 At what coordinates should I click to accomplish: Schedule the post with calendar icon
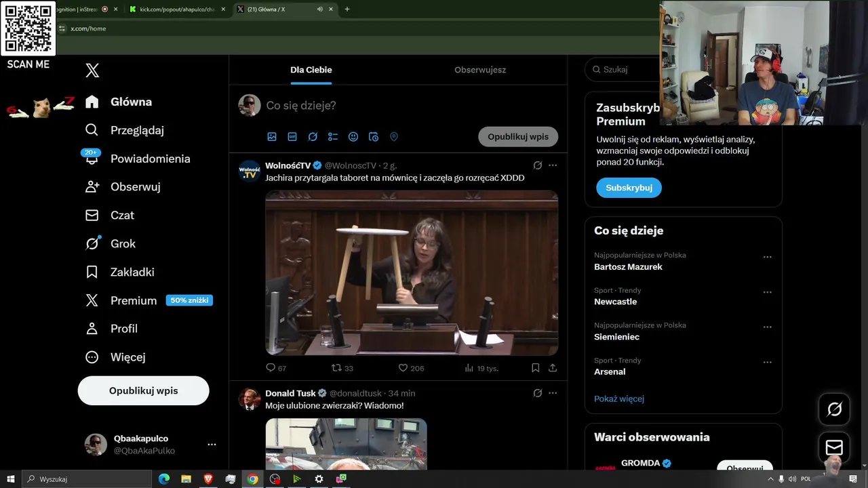(374, 137)
